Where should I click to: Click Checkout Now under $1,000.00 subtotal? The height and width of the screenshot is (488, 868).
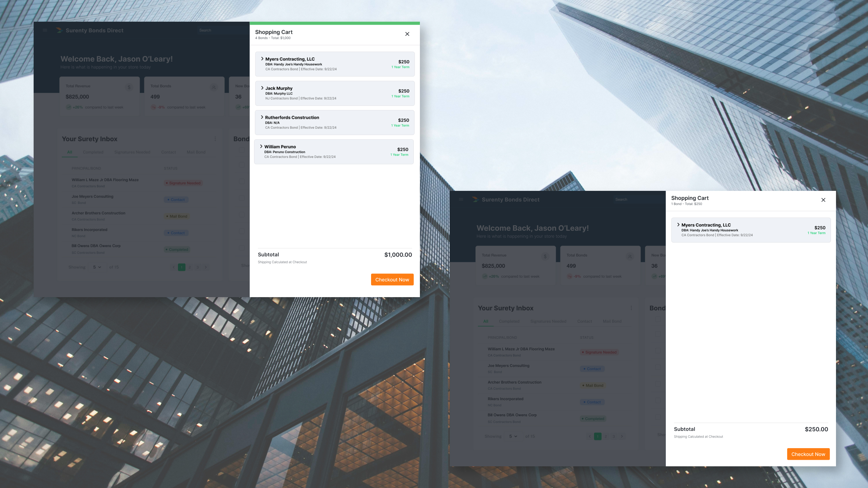pyautogui.click(x=392, y=280)
